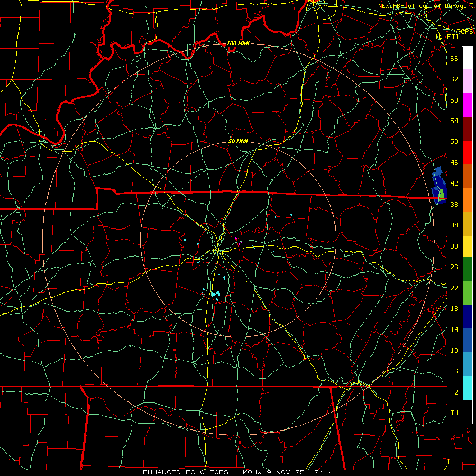476x476 pixels.
Task: Click the 6 legend value
Action: (456, 371)
